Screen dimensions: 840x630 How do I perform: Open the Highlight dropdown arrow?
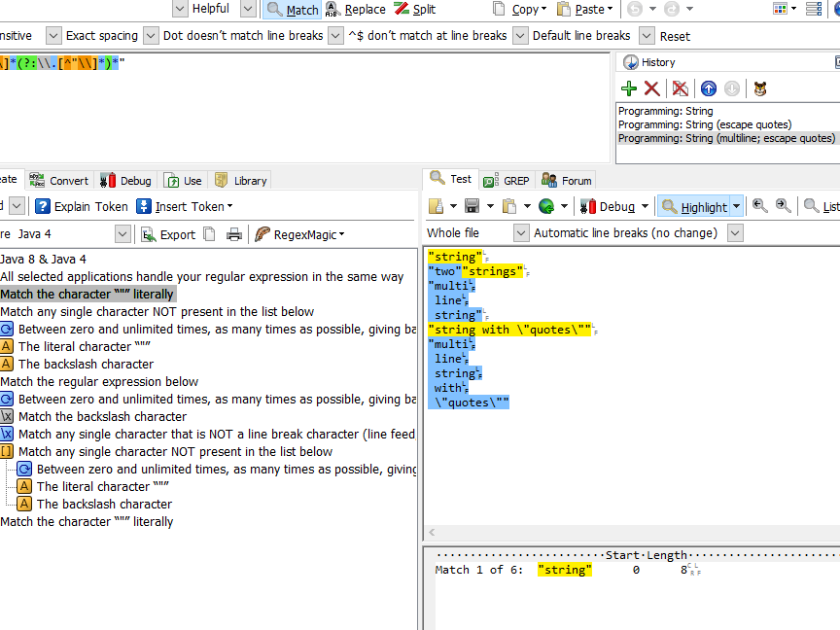[737, 207]
